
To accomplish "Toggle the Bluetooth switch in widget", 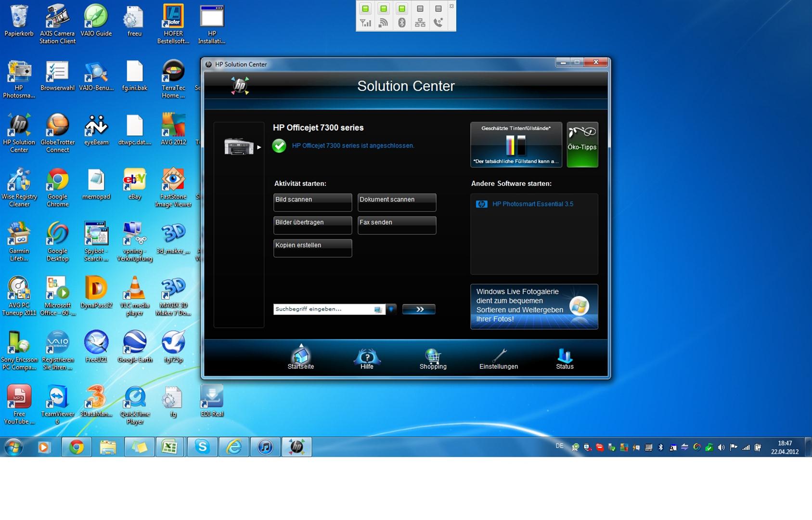I will point(401,9).
